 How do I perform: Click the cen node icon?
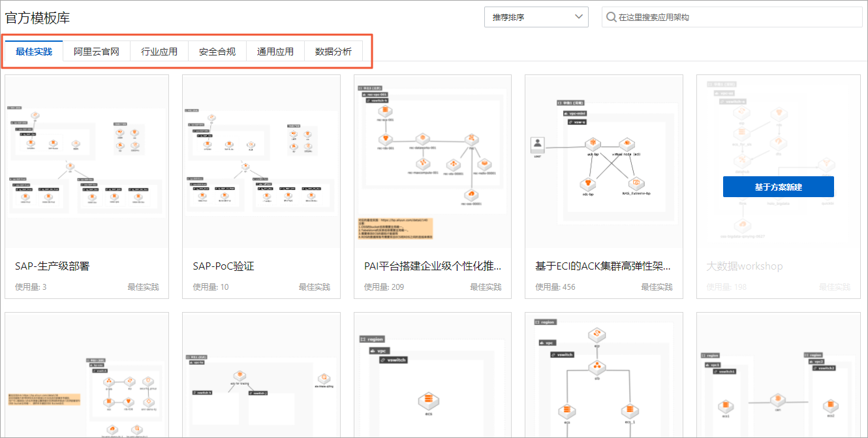tap(777, 400)
